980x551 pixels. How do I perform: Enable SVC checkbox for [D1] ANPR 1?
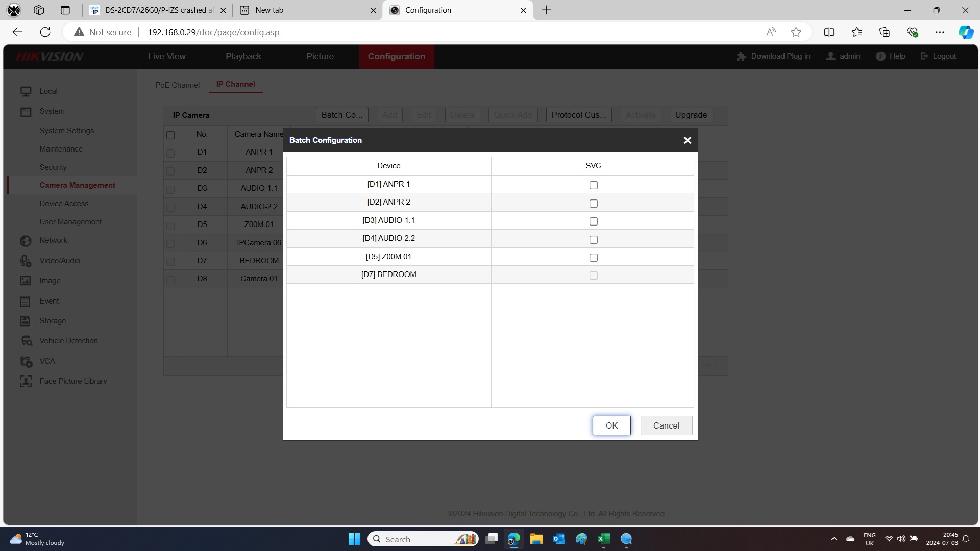pyautogui.click(x=593, y=185)
